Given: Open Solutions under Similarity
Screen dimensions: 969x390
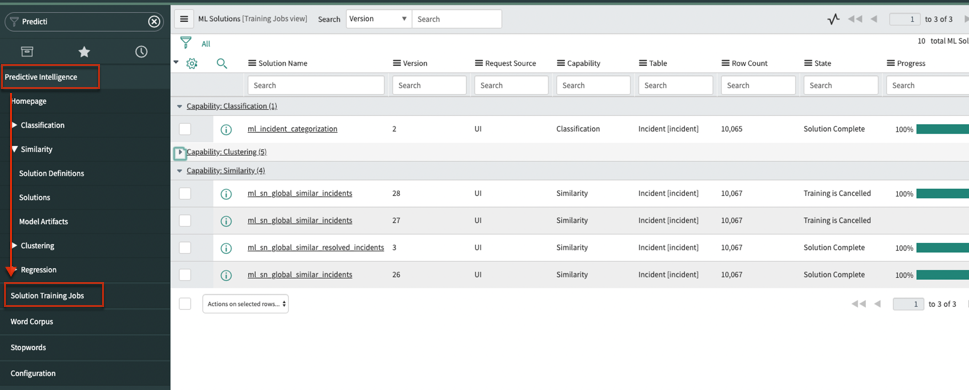Looking at the screenshot, I should pos(35,198).
